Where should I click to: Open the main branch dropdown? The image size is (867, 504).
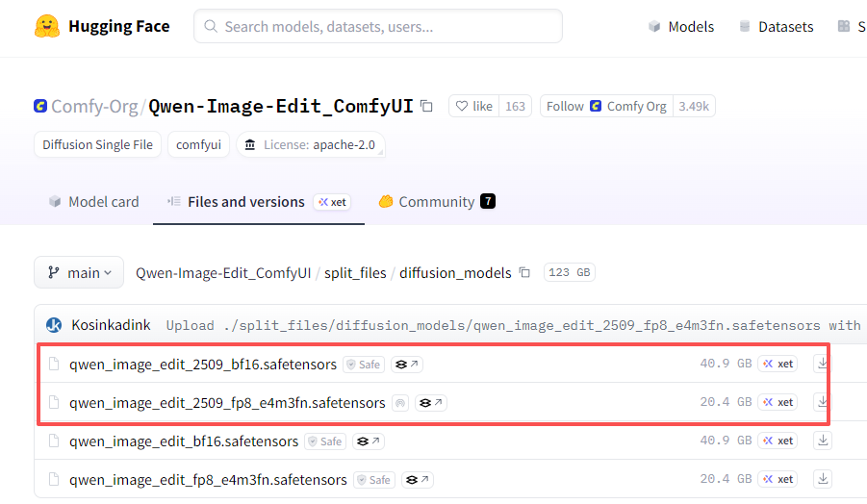tap(79, 272)
